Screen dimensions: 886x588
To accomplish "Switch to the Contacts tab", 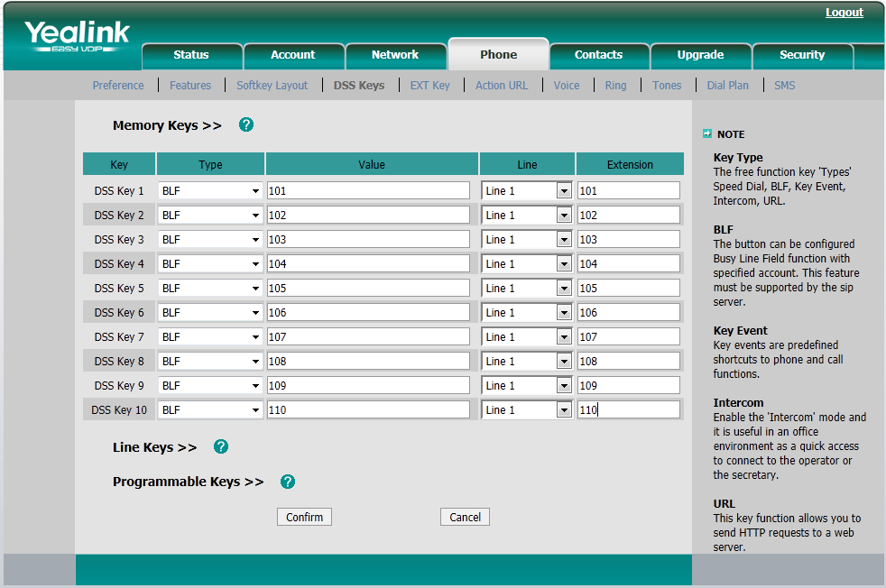I will [x=599, y=55].
